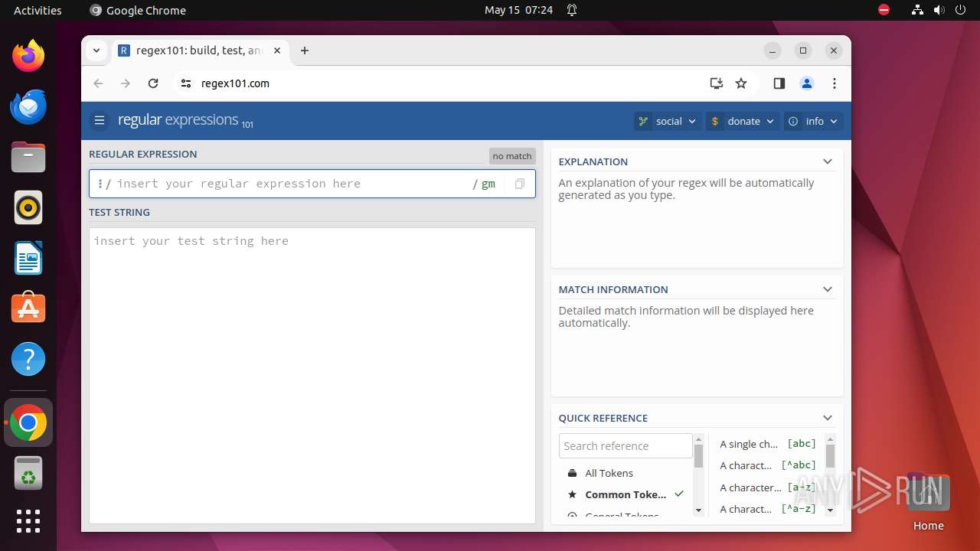Show Applications grid

click(x=28, y=521)
